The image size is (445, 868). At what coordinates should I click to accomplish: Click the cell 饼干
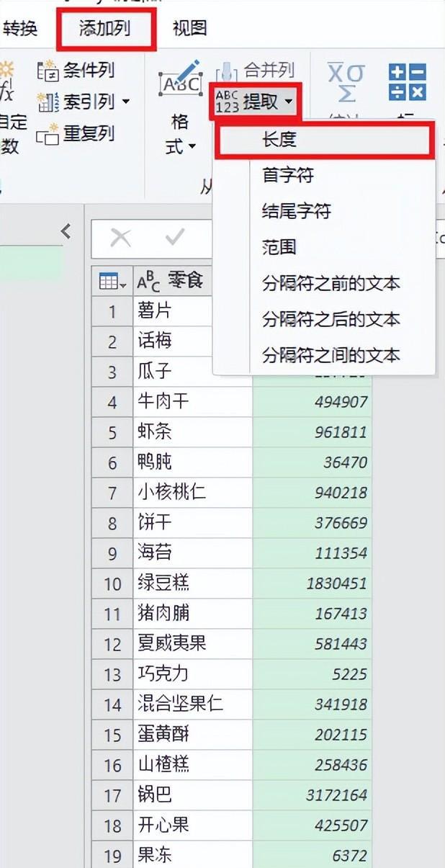(x=192, y=523)
